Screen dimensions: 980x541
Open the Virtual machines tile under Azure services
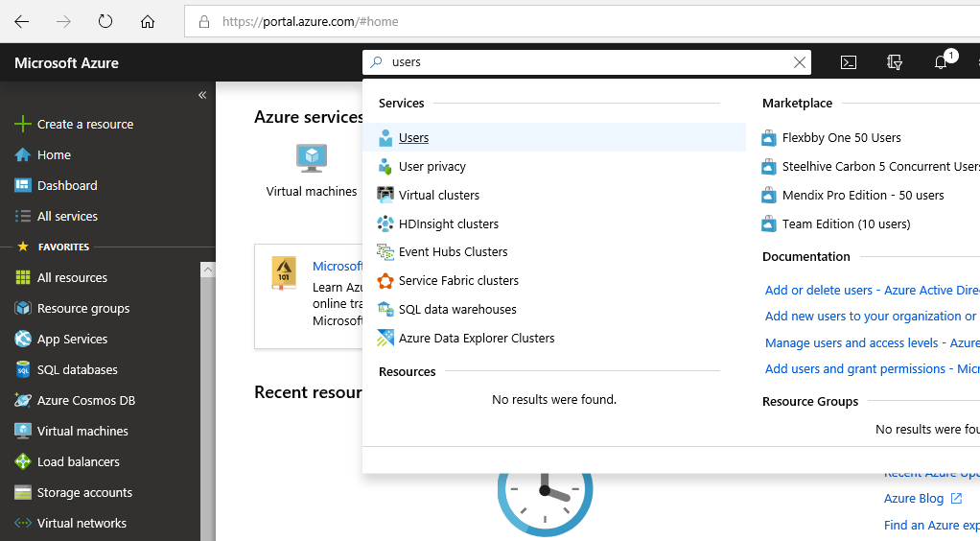coord(312,171)
